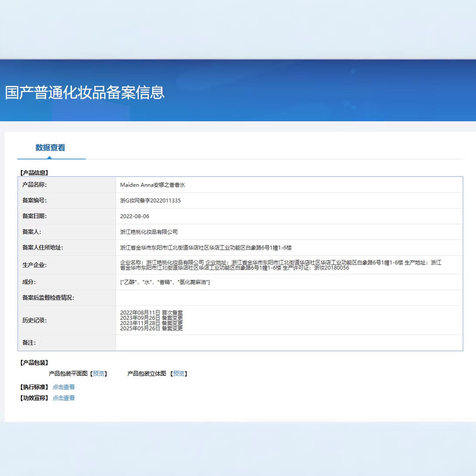Click the 生产企业 details text

tap(281, 265)
